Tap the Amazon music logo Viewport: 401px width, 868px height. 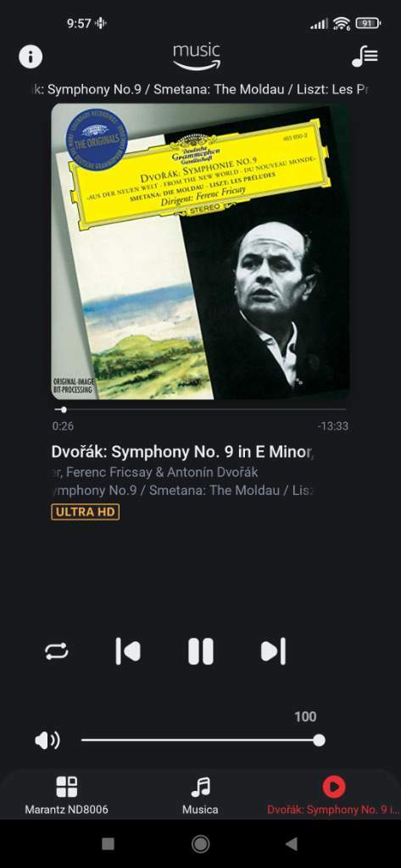click(x=197, y=57)
